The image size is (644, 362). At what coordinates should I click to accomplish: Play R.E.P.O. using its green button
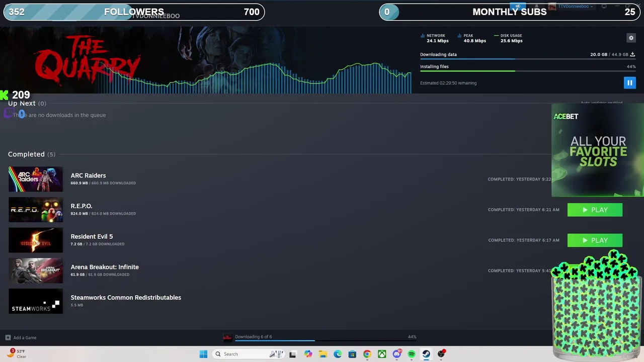[595, 210]
